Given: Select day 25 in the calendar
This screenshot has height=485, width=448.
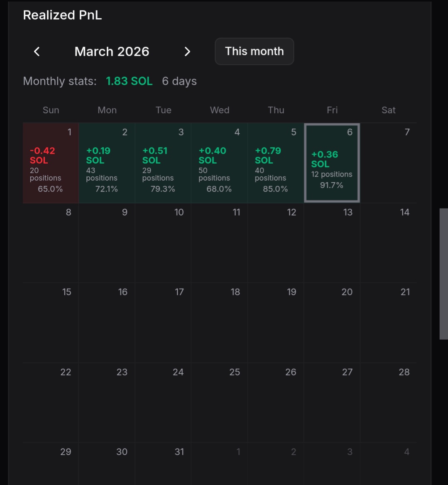Looking at the screenshot, I should tap(220, 403).
